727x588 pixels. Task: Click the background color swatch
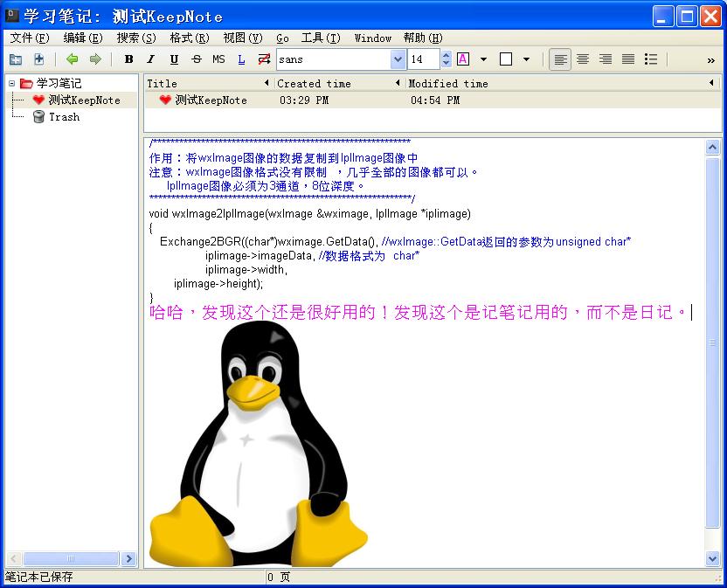click(506, 59)
